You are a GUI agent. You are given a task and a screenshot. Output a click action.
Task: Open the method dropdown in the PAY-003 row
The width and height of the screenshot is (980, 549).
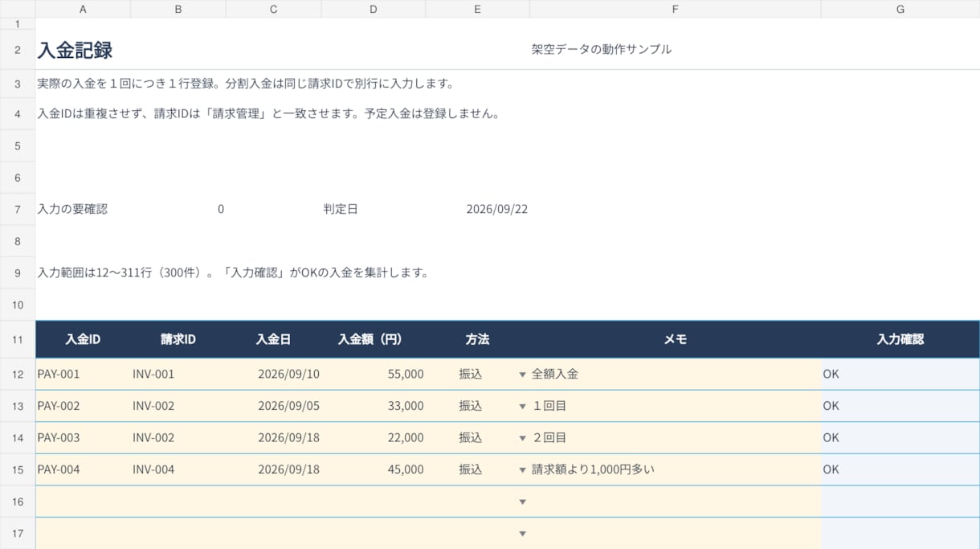(x=522, y=438)
